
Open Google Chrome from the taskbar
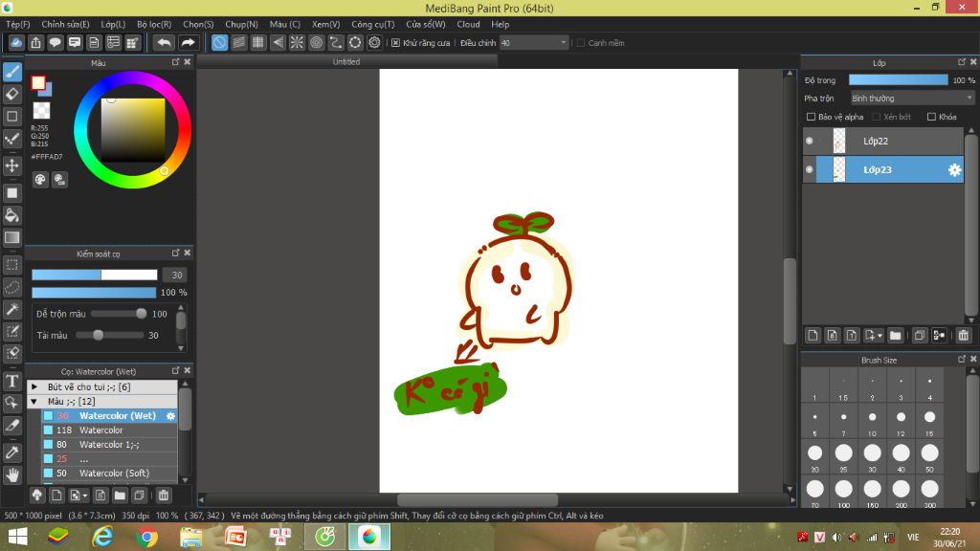click(x=146, y=538)
